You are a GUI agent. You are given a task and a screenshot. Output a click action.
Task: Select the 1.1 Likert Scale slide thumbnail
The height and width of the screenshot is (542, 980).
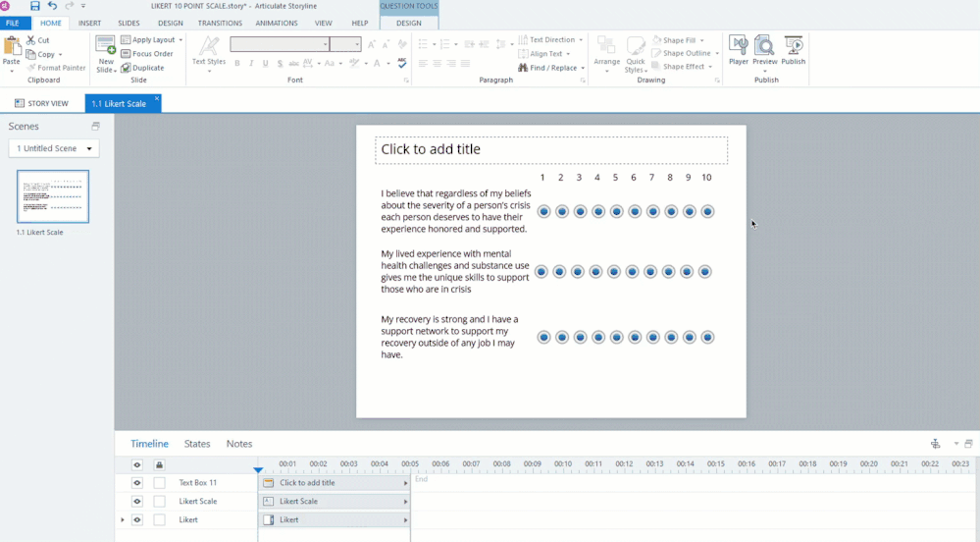pos(53,196)
